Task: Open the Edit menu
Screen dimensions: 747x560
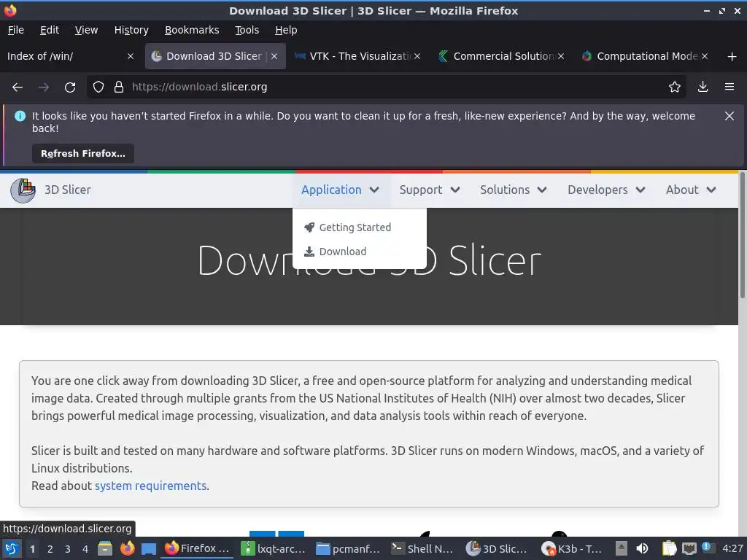Action: [50, 30]
